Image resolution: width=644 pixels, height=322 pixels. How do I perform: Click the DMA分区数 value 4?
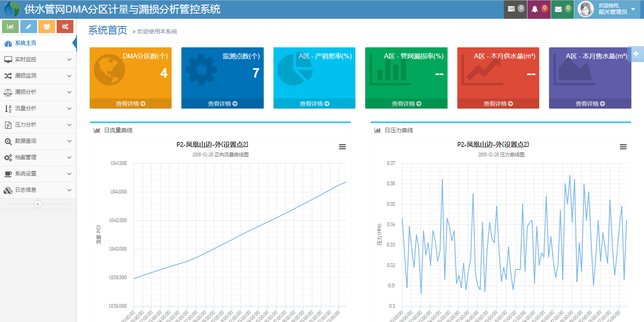(164, 73)
